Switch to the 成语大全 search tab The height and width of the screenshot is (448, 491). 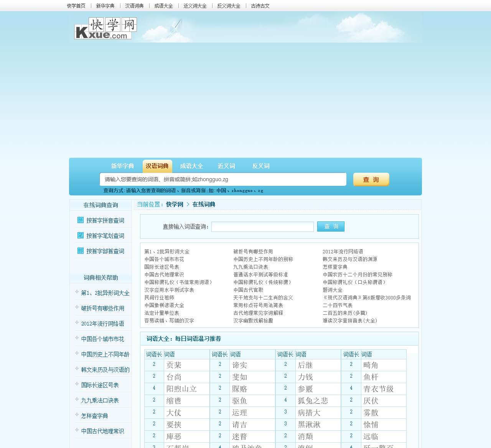click(x=192, y=166)
